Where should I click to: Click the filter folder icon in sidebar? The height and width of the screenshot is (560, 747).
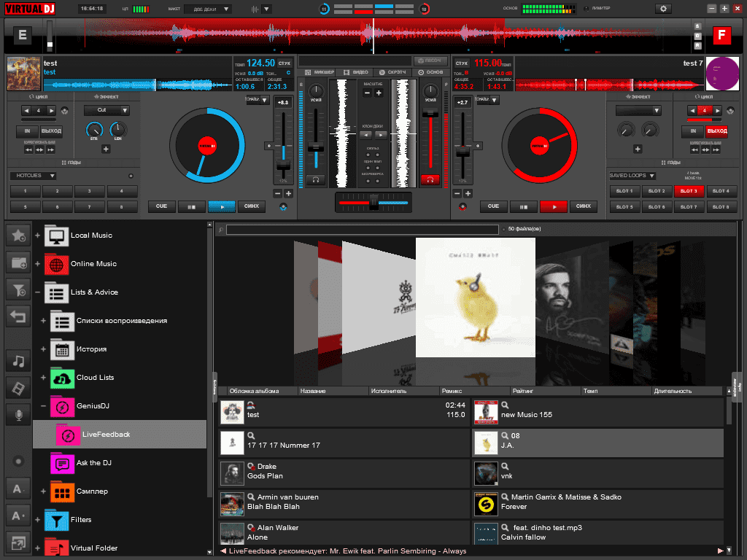click(18, 289)
